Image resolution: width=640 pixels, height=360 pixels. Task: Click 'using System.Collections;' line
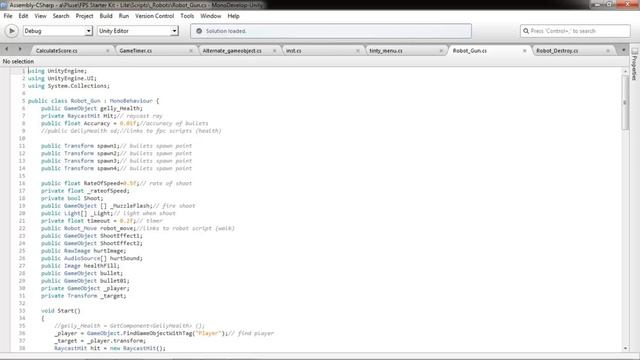[x=69, y=86]
